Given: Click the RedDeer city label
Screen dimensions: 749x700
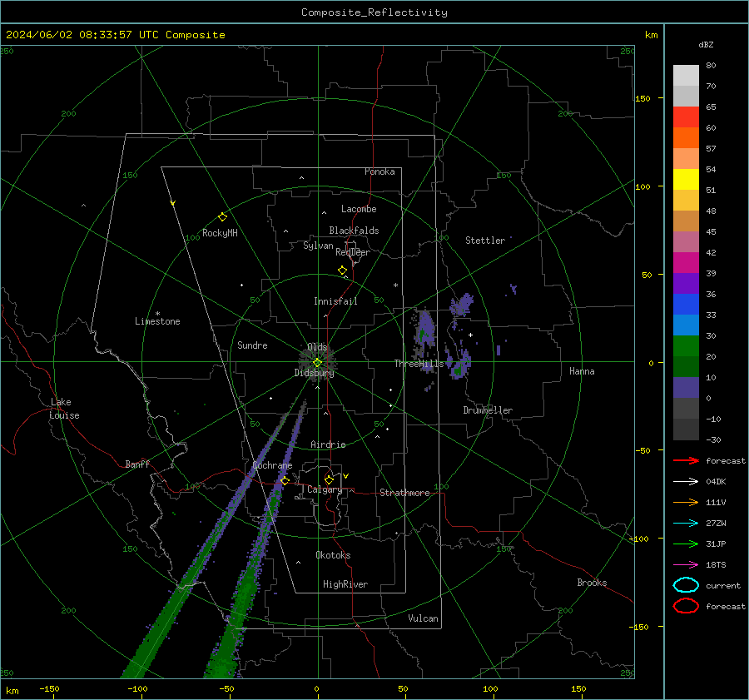Looking at the screenshot, I should tap(353, 252).
